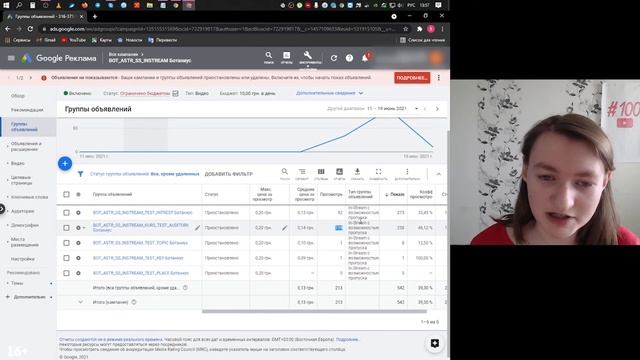This screenshot has height=360, width=640.
Task: Open the date range dropdown arrow
Action: coord(416,109)
